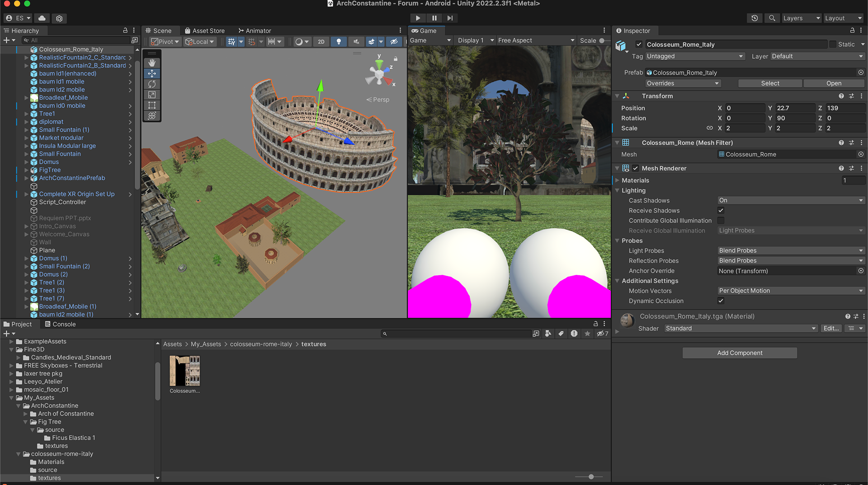Open the Layers dropdown menu
The image size is (868, 485).
pyautogui.click(x=801, y=18)
